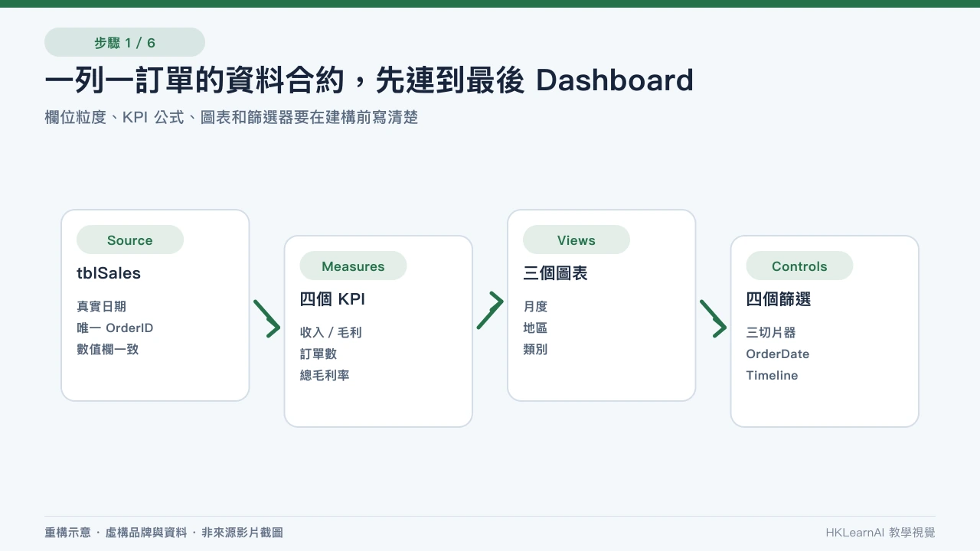Select the Views pill label

pyautogui.click(x=577, y=240)
